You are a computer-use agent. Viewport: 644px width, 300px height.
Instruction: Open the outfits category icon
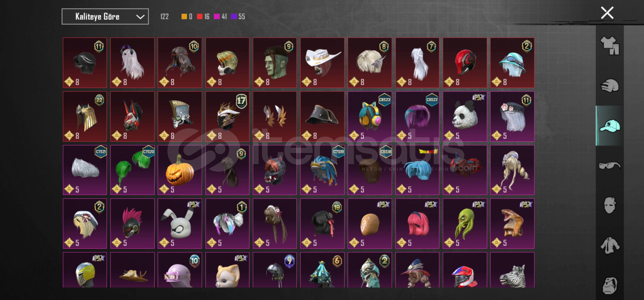[x=610, y=45]
